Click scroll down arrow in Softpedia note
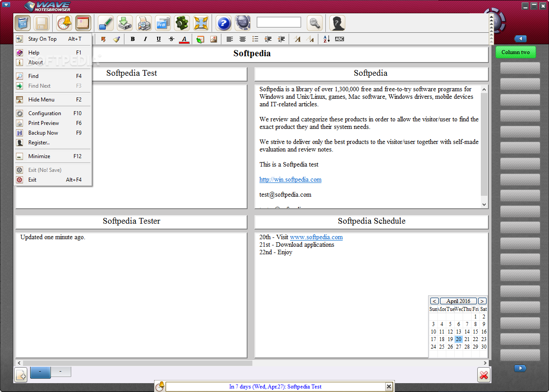 click(484, 204)
